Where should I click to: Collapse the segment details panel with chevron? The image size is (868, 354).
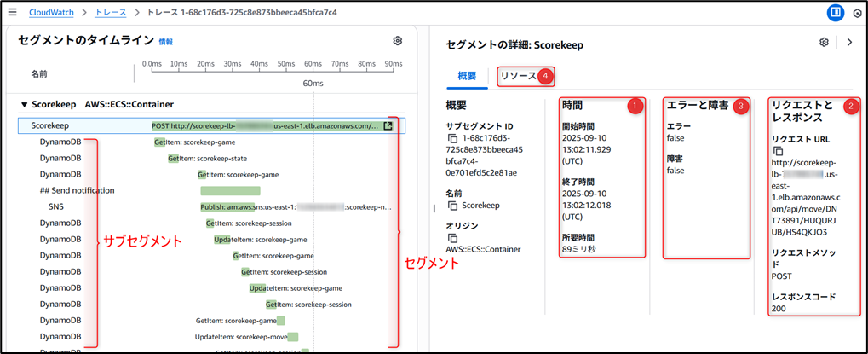(849, 42)
